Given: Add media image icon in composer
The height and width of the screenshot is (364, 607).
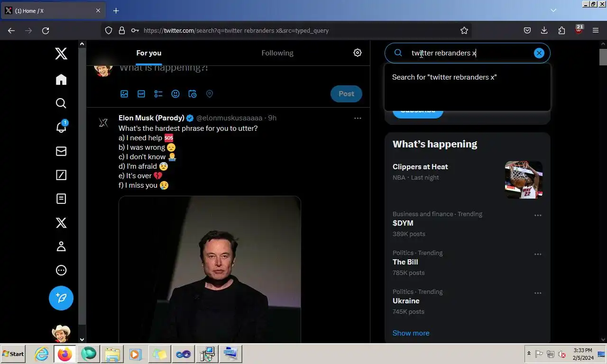Looking at the screenshot, I should pyautogui.click(x=124, y=94).
